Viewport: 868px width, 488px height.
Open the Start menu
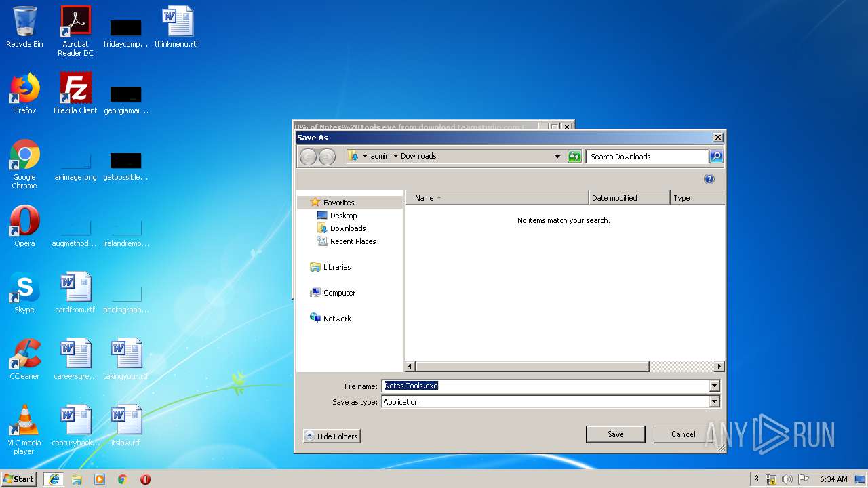point(19,479)
